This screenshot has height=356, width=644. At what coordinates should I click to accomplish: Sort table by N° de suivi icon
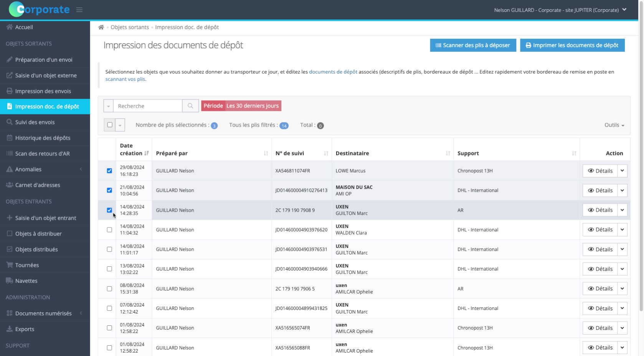tap(326, 153)
